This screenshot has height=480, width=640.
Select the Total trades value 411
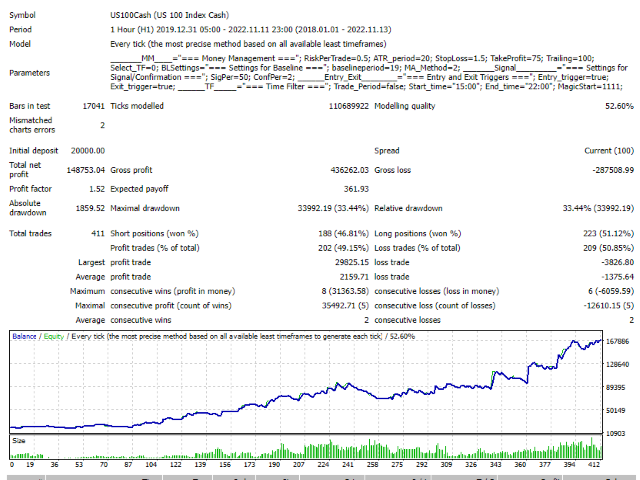(96, 233)
